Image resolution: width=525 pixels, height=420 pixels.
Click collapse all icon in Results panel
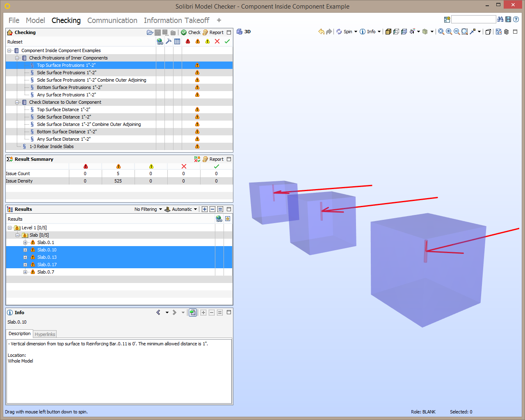[212, 209]
